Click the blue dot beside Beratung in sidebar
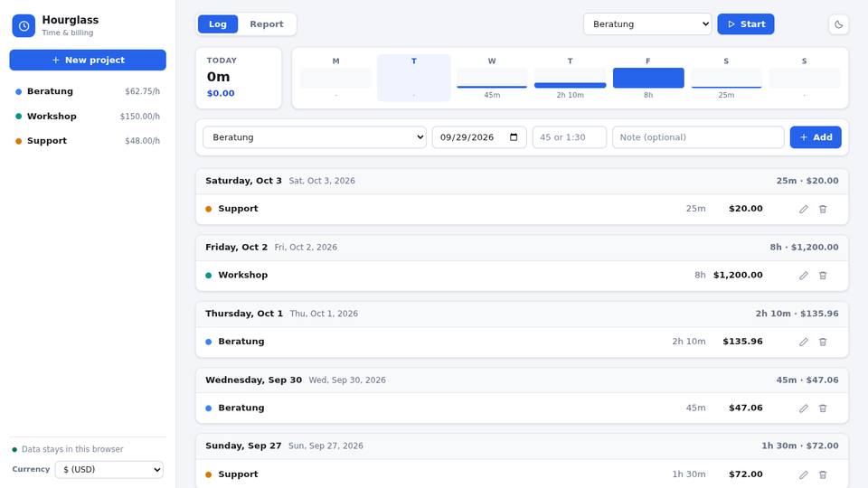Viewport: 868px width, 488px height. point(18,92)
